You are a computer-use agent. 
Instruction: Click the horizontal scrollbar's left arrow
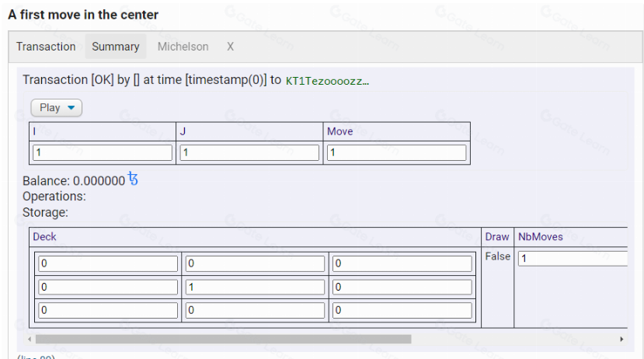[30, 340]
